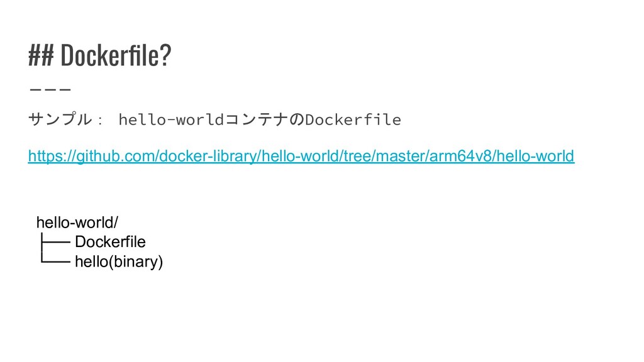Select the hello(binary) entry in the tree
This screenshot has height=362, width=644.
point(119,261)
